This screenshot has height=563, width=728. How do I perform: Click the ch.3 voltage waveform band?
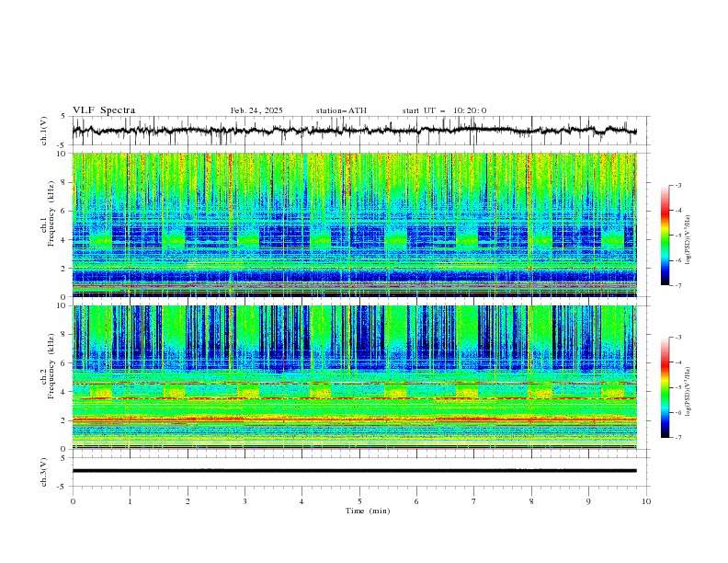pyautogui.click(x=354, y=471)
